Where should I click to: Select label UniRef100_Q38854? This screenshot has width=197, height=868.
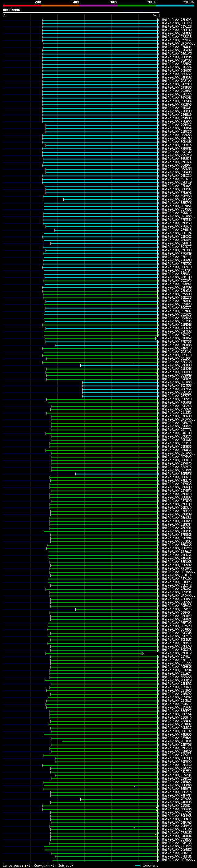coord(177,128)
